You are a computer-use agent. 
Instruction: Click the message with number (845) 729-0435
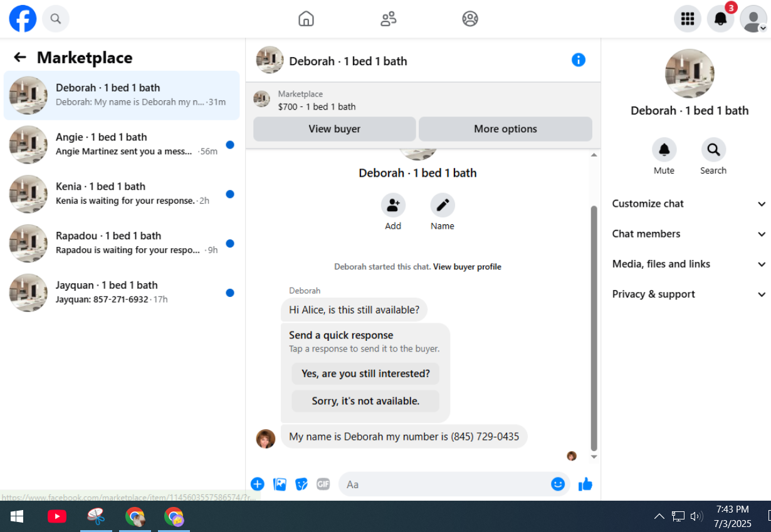click(x=404, y=436)
